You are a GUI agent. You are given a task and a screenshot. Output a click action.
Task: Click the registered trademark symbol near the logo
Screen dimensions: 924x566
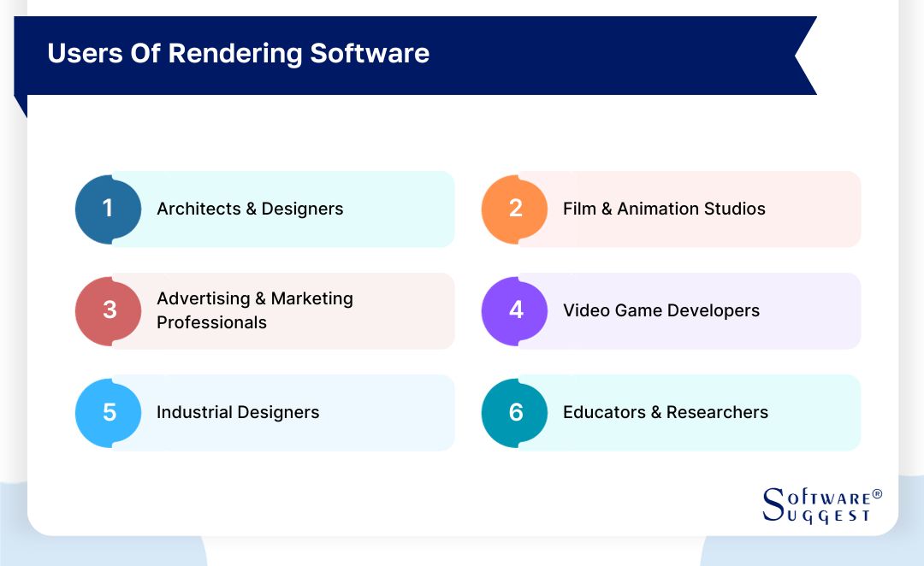tap(878, 494)
